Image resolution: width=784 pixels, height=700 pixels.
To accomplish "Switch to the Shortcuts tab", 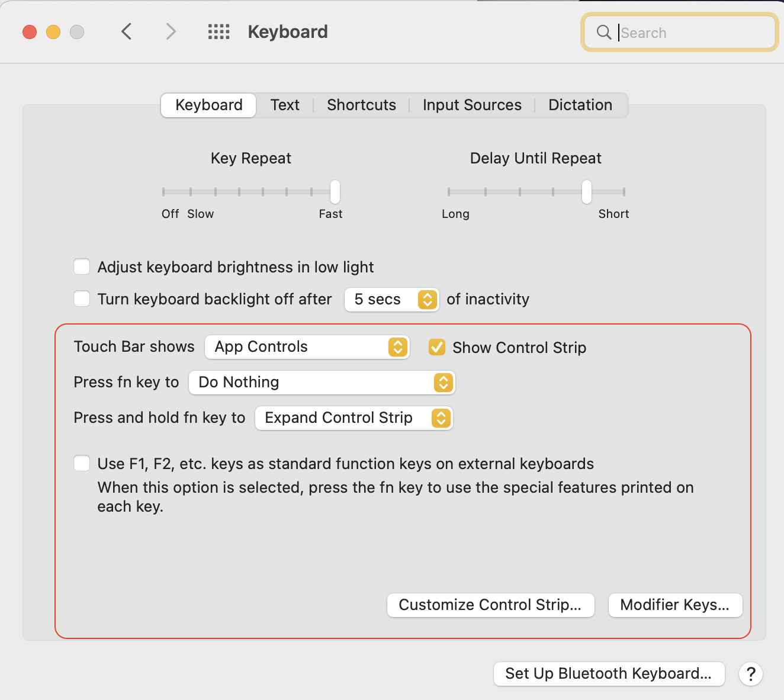I will [x=361, y=105].
